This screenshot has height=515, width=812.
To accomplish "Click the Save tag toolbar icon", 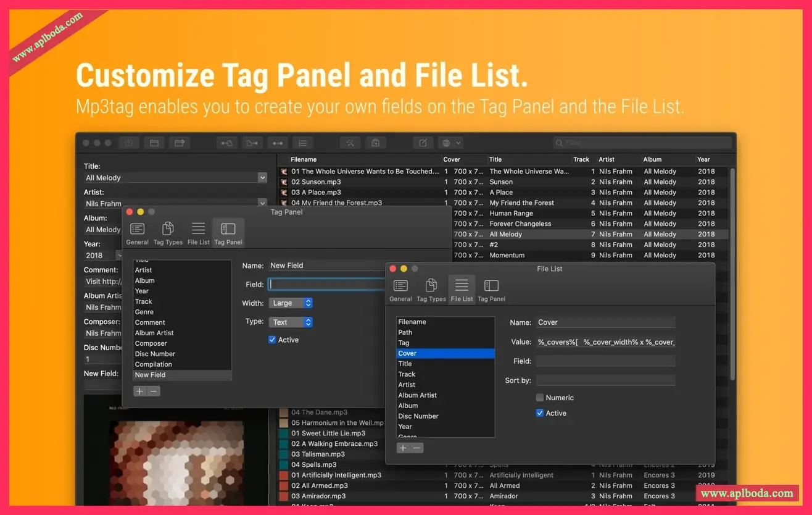I will coord(129,143).
